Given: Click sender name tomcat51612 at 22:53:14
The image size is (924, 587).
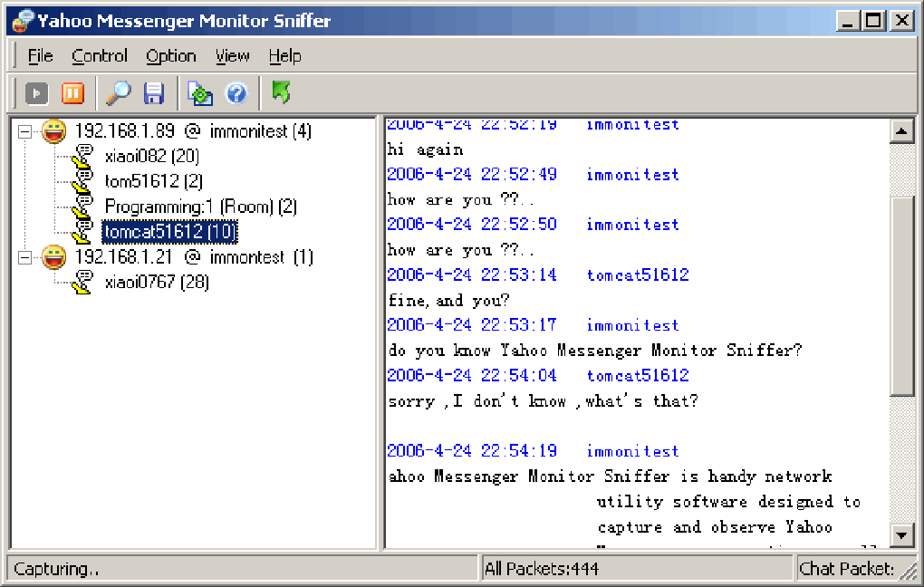Looking at the screenshot, I should (639, 275).
